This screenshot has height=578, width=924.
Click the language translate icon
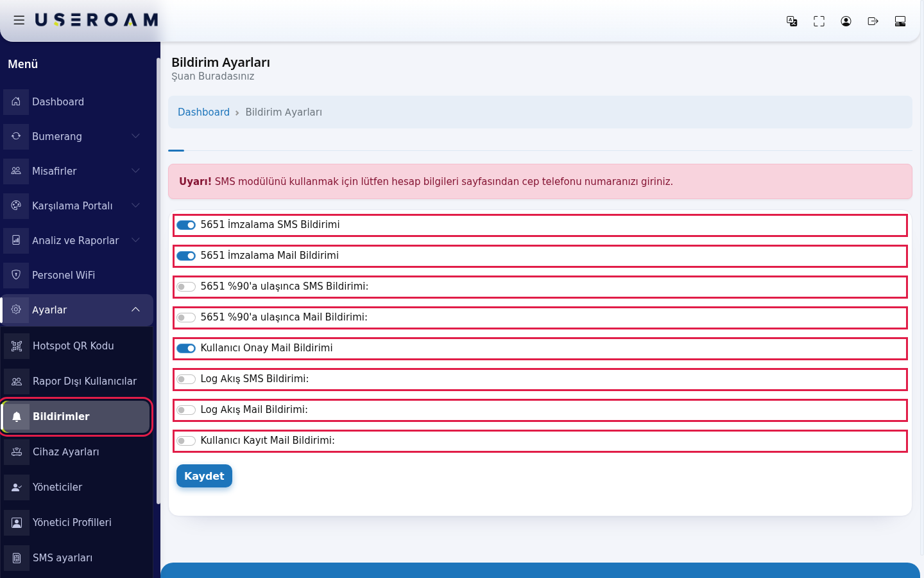[x=792, y=21]
